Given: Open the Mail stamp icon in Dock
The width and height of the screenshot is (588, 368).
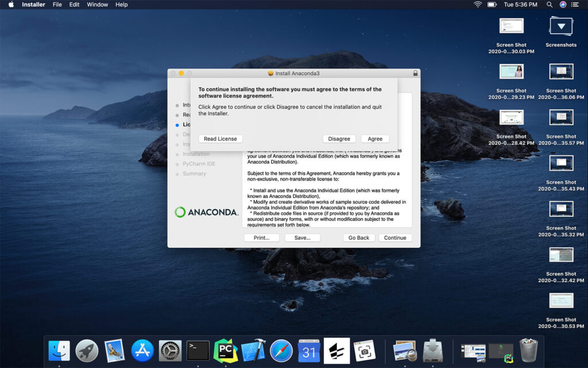Looking at the screenshot, I should (x=114, y=351).
